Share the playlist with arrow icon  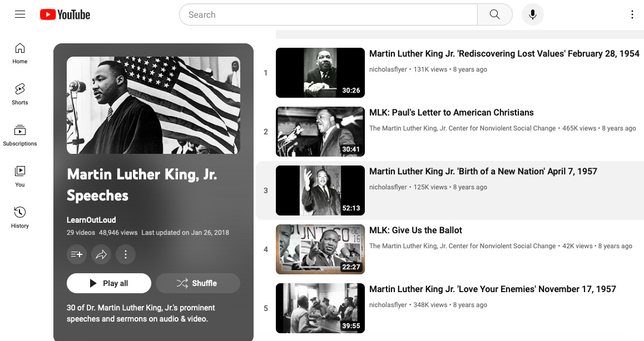[x=101, y=254]
